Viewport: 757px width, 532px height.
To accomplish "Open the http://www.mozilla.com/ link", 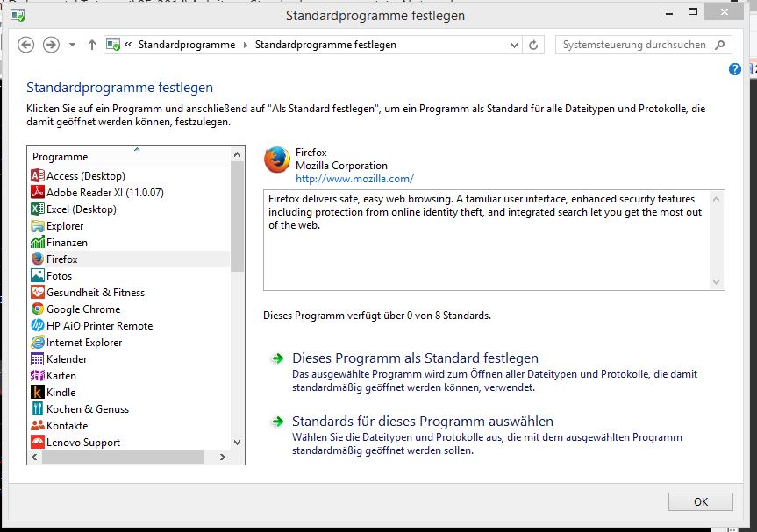I will coord(355,179).
